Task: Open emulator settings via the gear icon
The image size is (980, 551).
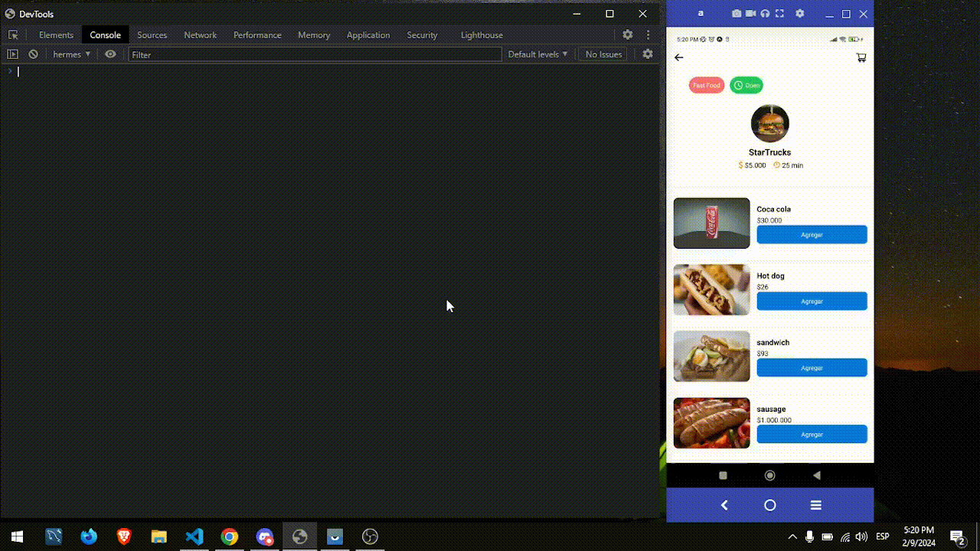Action: coord(799,13)
